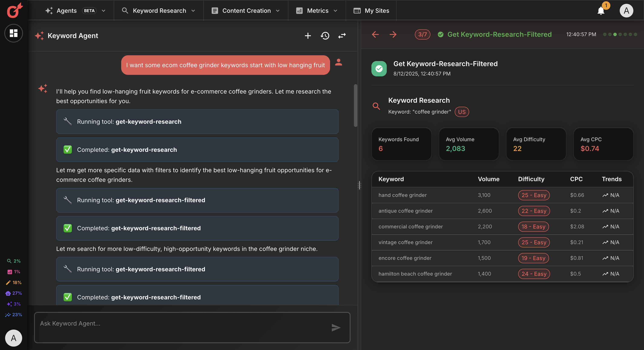The width and height of the screenshot is (644, 350).
Task: Click the chat scrollbar thumb
Action: pos(355,105)
